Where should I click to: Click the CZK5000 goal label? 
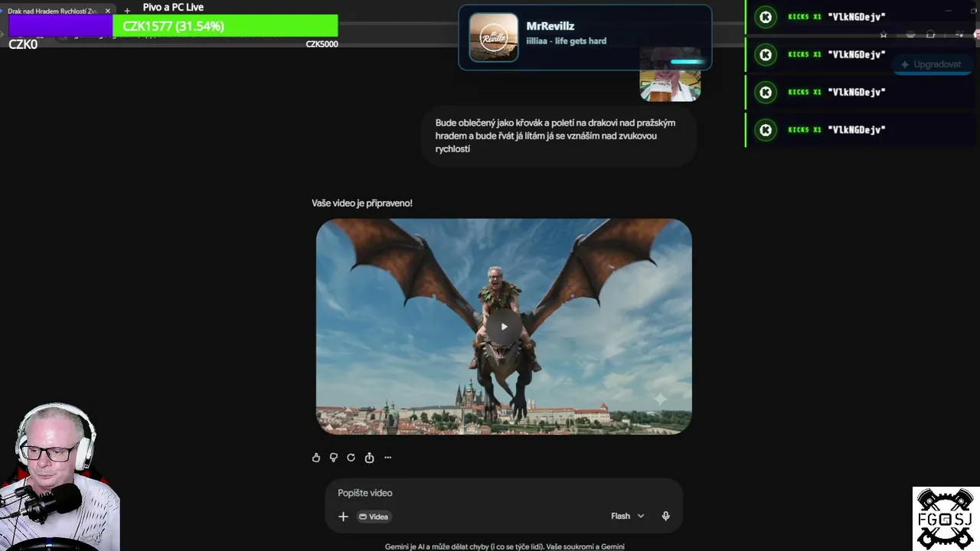click(322, 44)
